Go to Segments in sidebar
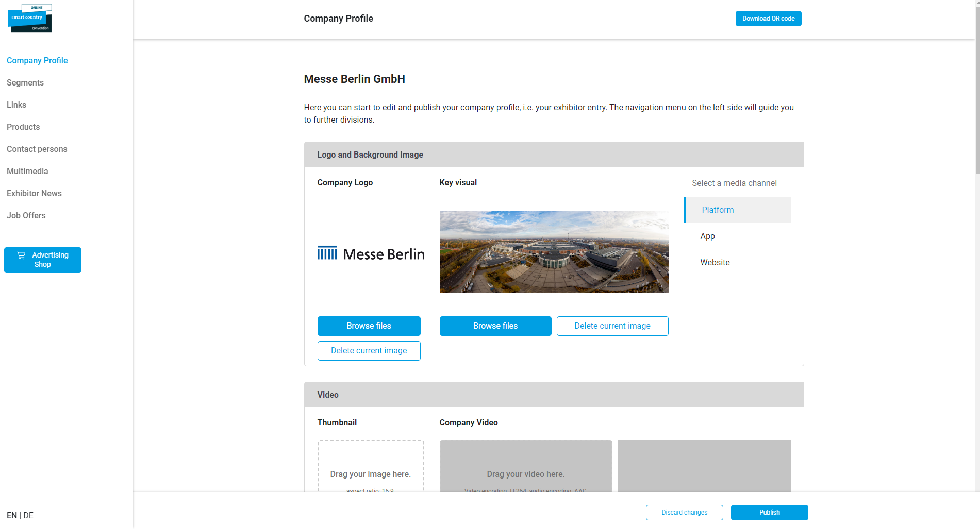 click(25, 82)
